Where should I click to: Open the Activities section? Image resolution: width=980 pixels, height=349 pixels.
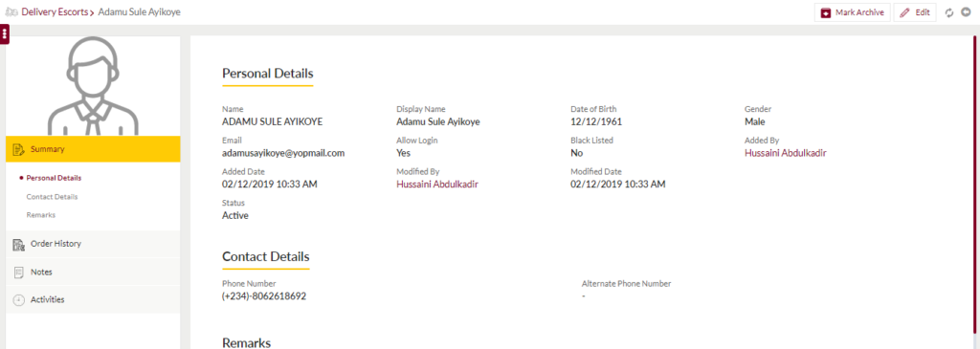(x=93, y=299)
